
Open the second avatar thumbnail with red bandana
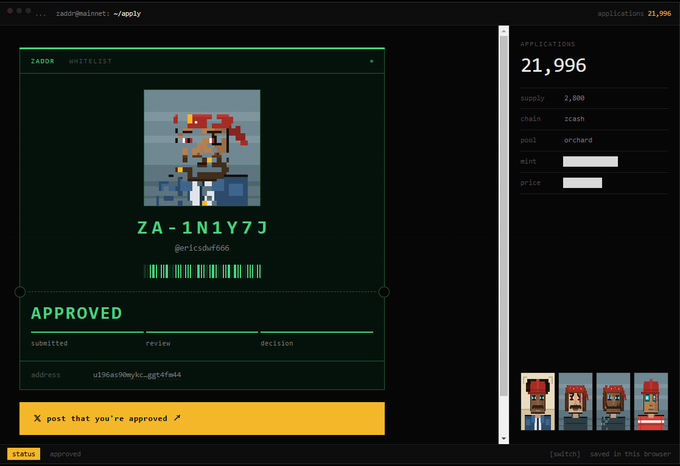tap(575, 401)
